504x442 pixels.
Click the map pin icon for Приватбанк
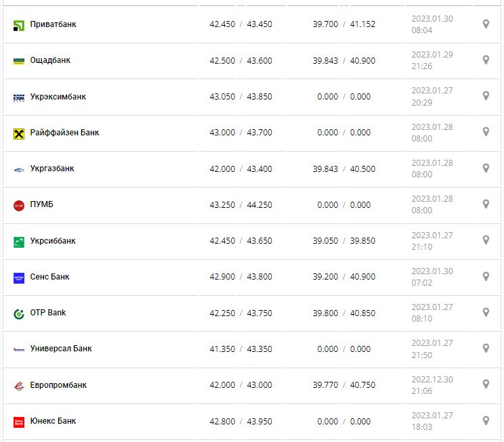[x=486, y=24]
